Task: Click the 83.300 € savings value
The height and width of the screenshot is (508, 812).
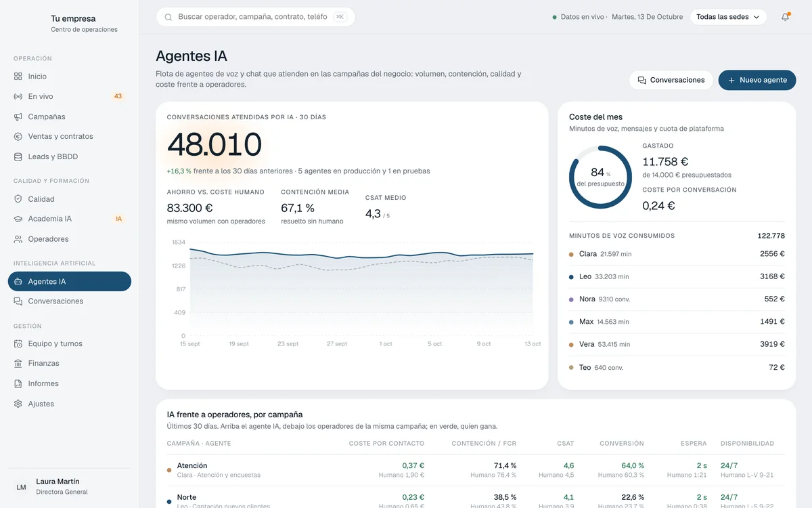Action: 189,208
